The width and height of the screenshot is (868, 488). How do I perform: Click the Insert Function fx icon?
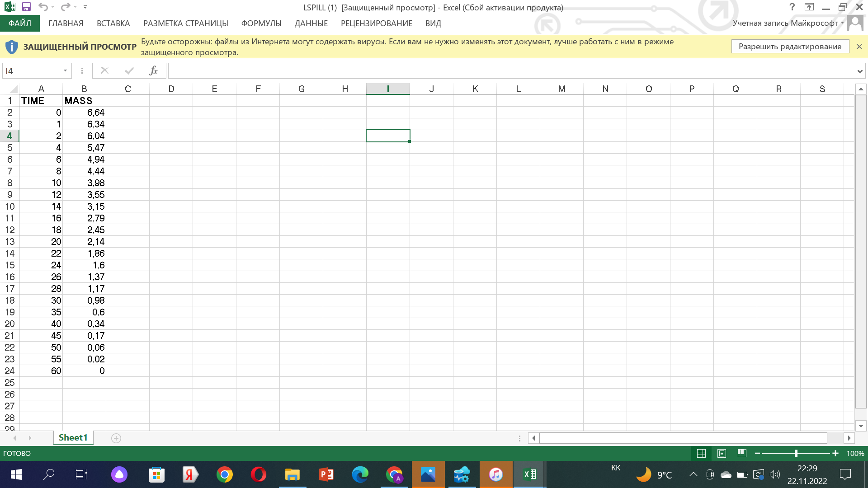[153, 70]
